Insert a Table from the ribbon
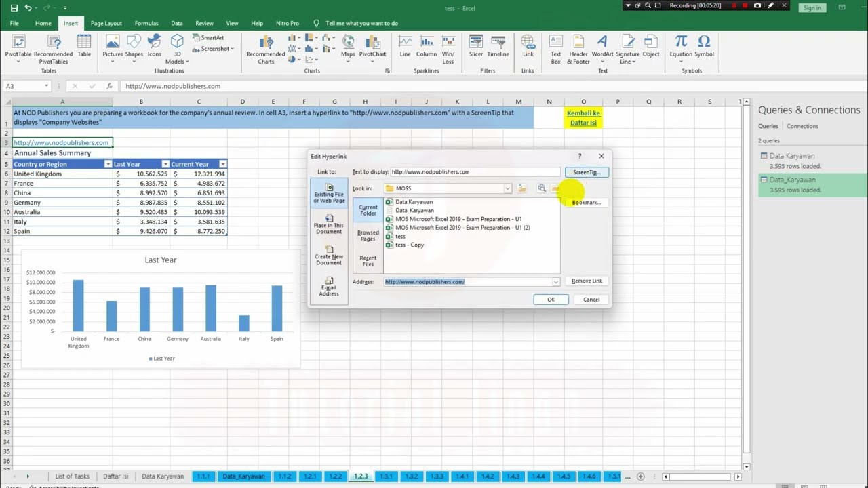 pos(84,46)
